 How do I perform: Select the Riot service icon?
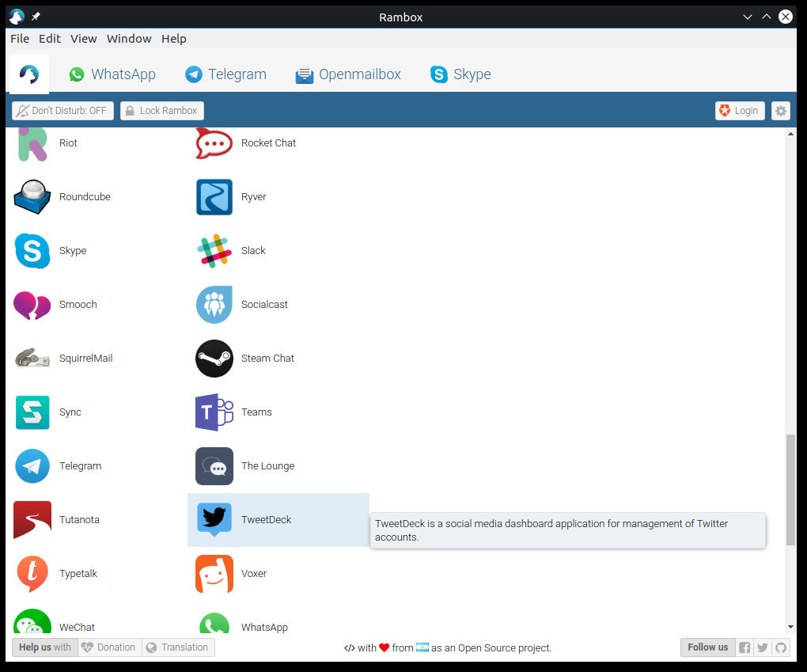[x=32, y=144]
